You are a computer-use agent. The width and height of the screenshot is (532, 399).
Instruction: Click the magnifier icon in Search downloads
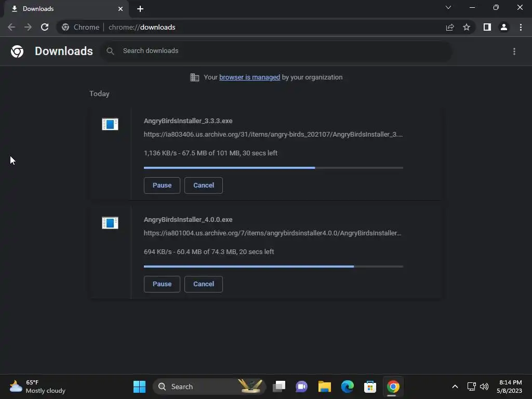[110, 51]
